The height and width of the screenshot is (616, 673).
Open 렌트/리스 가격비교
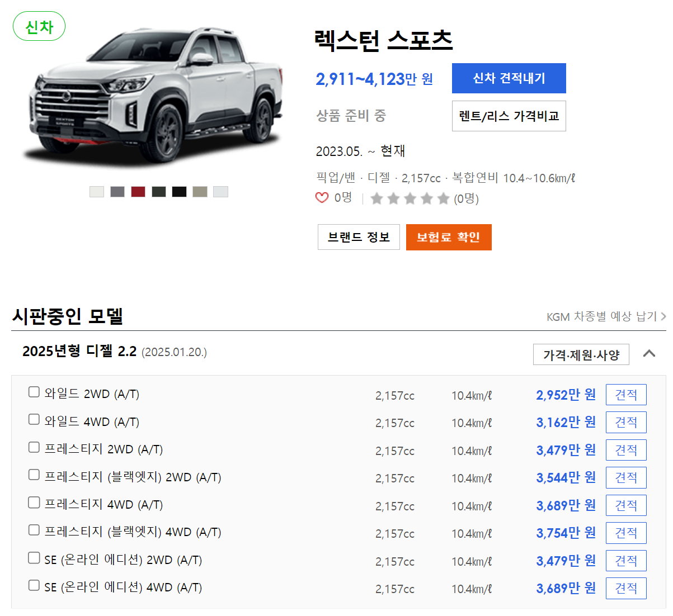509,116
